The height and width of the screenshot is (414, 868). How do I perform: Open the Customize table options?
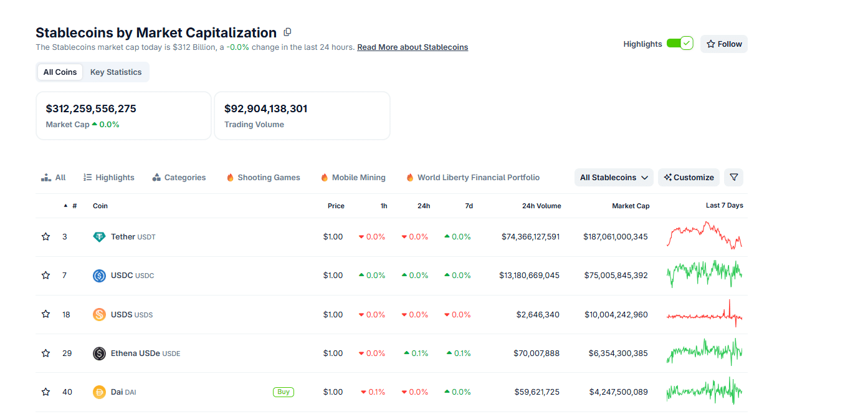pyautogui.click(x=688, y=177)
